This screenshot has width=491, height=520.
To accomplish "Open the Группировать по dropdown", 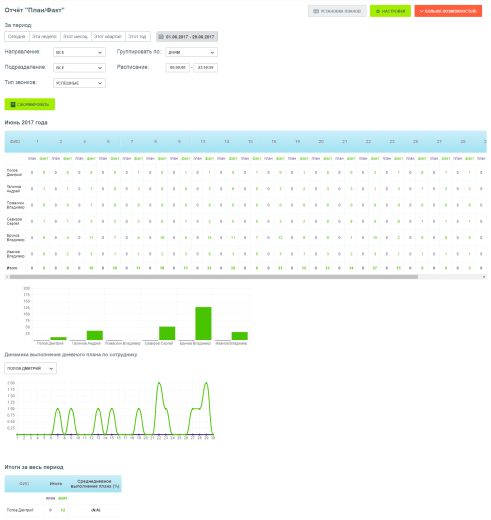I will 192,52.
